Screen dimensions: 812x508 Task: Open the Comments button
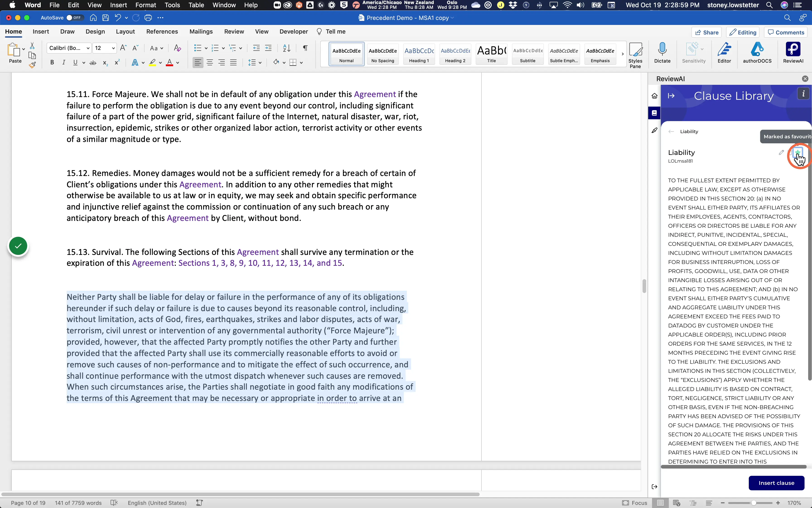pyautogui.click(x=786, y=32)
